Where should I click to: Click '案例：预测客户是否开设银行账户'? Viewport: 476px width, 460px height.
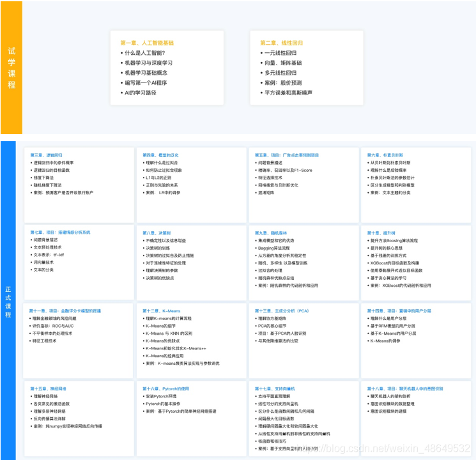click(63, 192)
